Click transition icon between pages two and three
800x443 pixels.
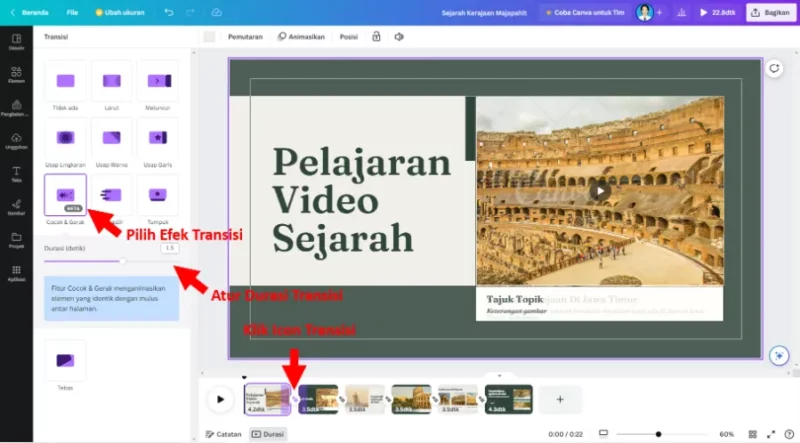[x=342, y=400]
